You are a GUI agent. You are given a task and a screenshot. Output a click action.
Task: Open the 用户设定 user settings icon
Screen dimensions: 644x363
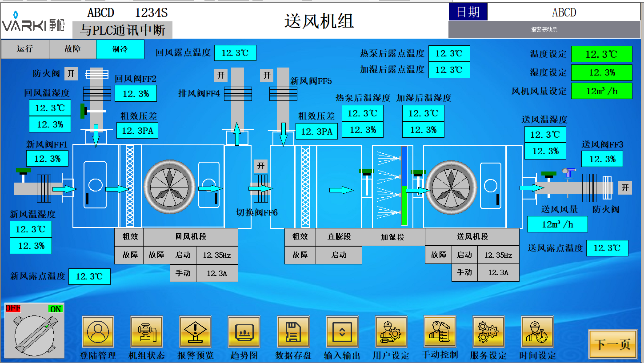[x=391, y=331]
